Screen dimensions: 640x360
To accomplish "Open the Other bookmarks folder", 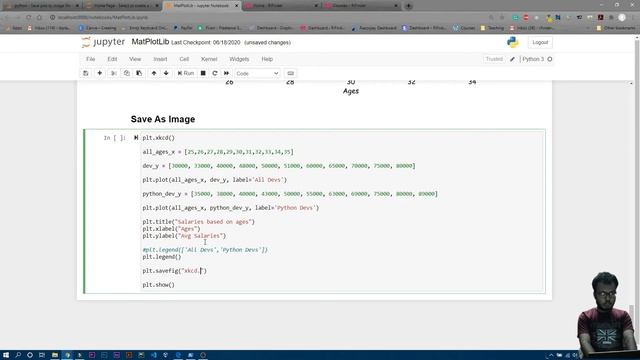I will 616,28.
